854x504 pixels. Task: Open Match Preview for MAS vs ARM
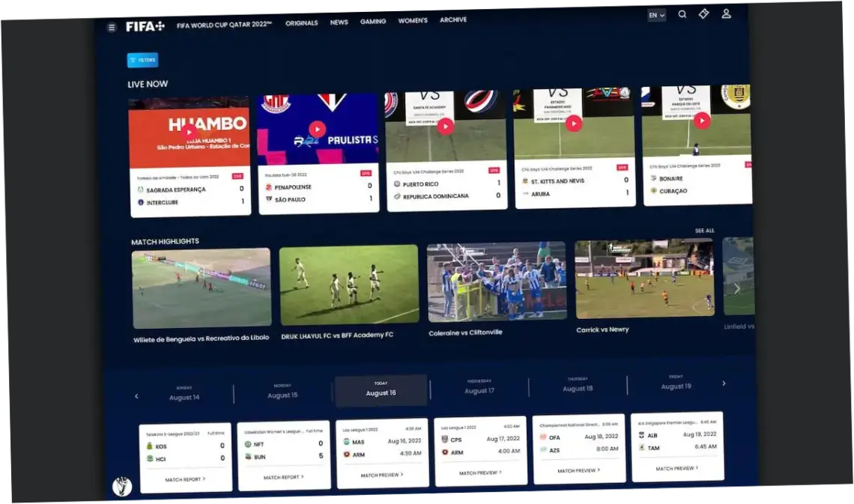(x=382, y=475)
